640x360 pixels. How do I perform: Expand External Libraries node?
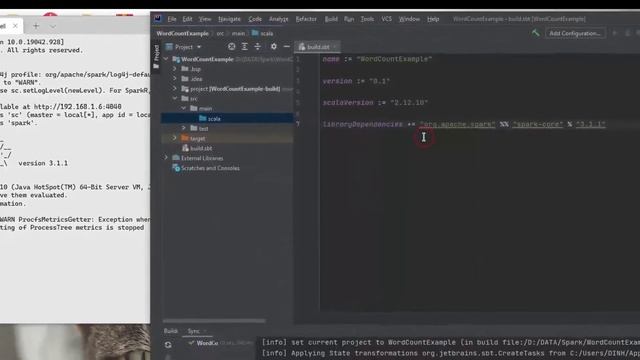[166, 158]
